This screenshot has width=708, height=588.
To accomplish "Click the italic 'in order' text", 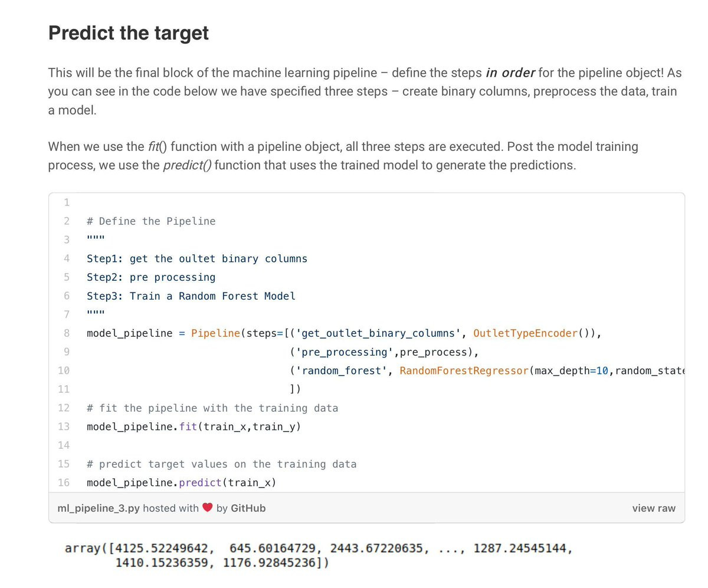I will coord(510,73).
